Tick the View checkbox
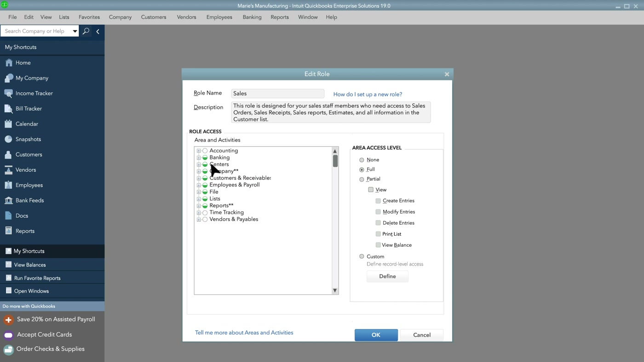The image size is (644, 362). (371, 190)
